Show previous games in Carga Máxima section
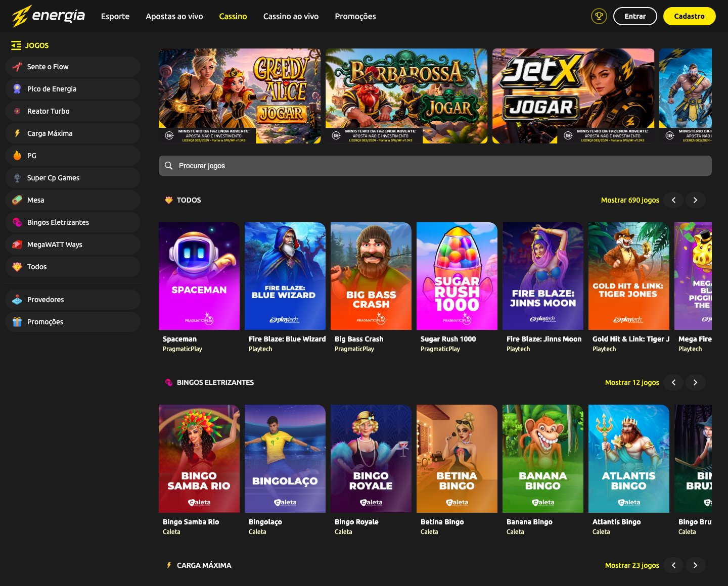Screen dimensions: 728x586 point(673,565)
